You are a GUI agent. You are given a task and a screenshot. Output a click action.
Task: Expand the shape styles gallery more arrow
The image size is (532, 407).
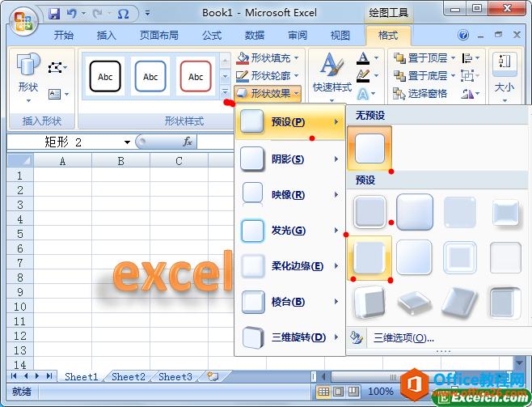tap(225, 91)
